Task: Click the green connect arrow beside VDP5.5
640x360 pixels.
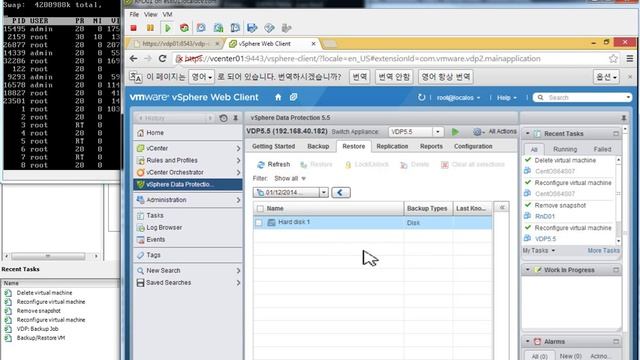Action: click(455, 132)
